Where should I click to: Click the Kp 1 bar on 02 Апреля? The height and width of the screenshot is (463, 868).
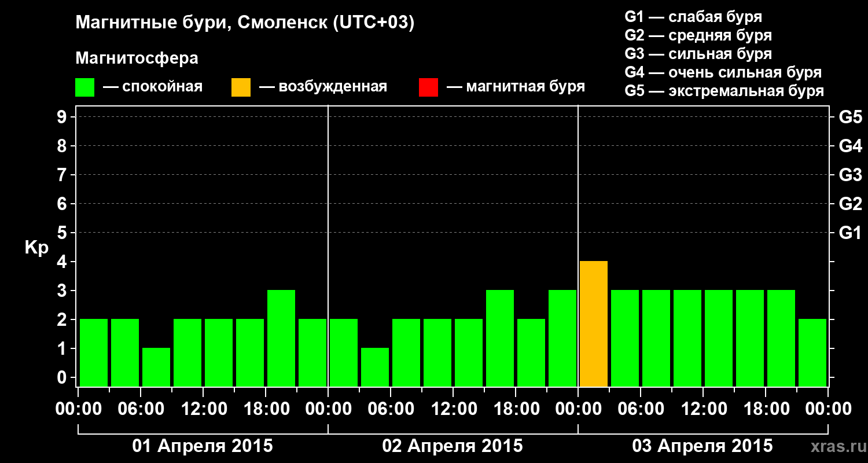click(375, 367)
